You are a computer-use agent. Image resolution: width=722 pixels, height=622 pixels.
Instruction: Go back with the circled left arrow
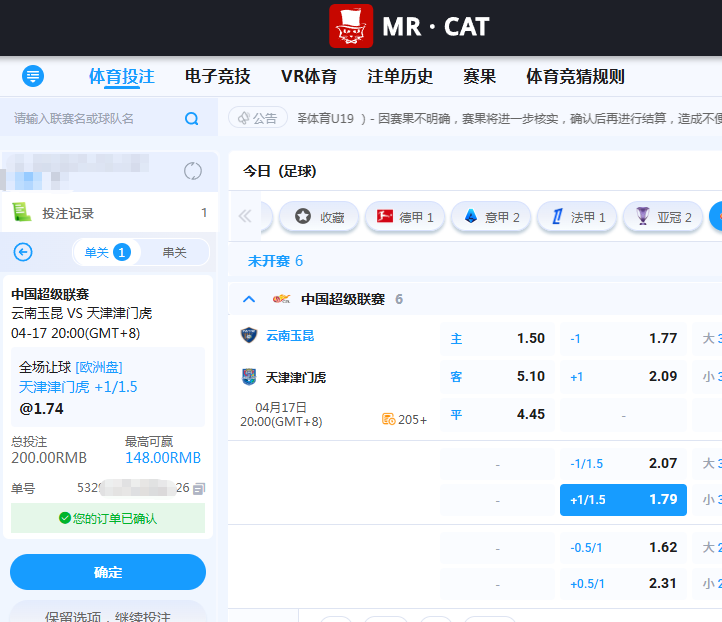(23, 252)
